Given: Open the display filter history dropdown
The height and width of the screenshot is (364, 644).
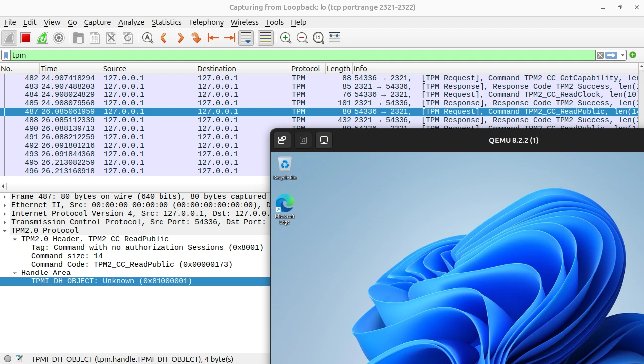Looking at the screenshot, I should [623, 55].
